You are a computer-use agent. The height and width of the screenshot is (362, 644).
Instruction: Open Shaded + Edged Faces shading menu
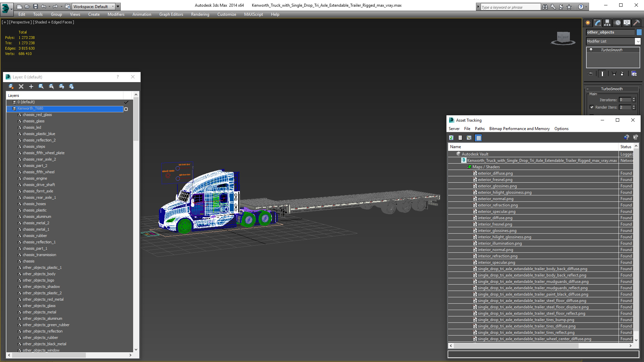tap(54, 22)
